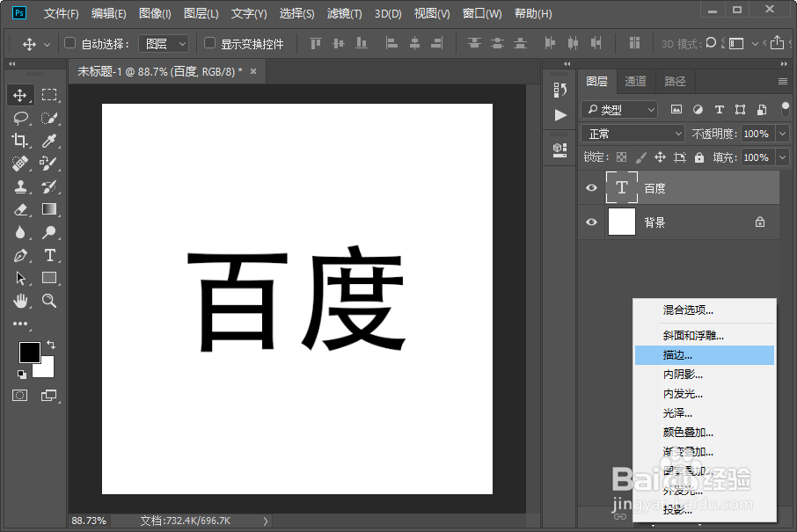
Task: Click the 百度 layer thumbnail
Action: click(622, 188)
